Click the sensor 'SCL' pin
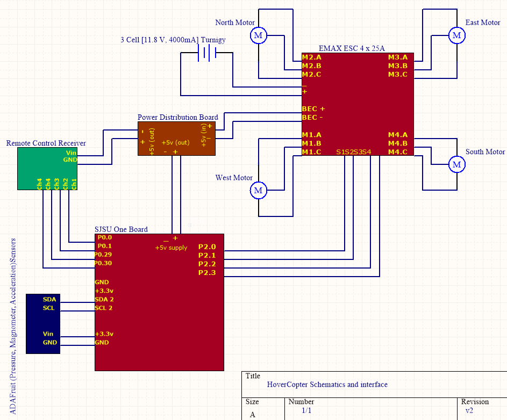Viewport: 507px width, 420px height. coord(49,308)
